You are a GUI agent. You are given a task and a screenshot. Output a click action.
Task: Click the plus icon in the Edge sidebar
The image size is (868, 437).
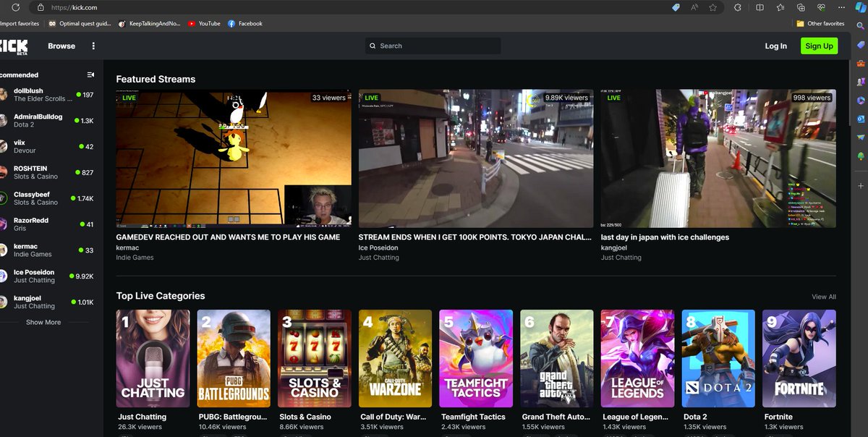(861, 187)
